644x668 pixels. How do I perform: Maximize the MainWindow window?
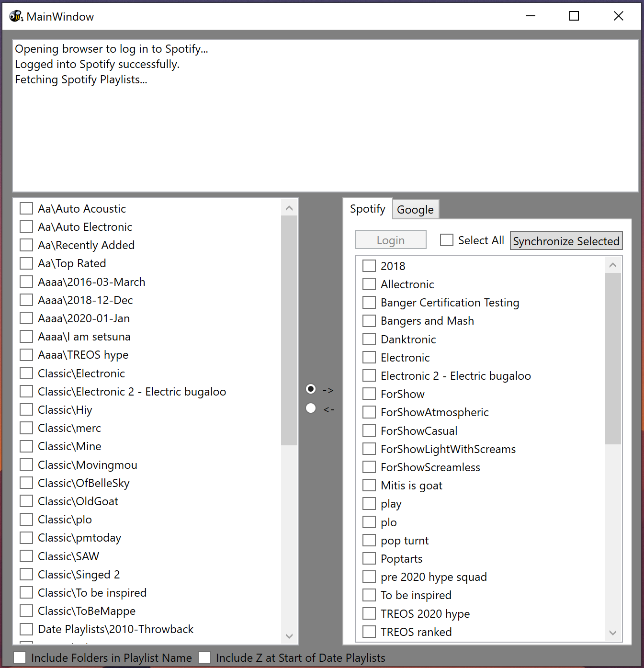574,16
